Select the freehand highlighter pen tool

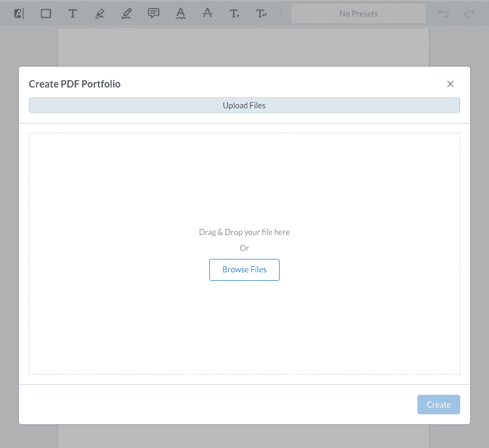[x=127, y=13]
